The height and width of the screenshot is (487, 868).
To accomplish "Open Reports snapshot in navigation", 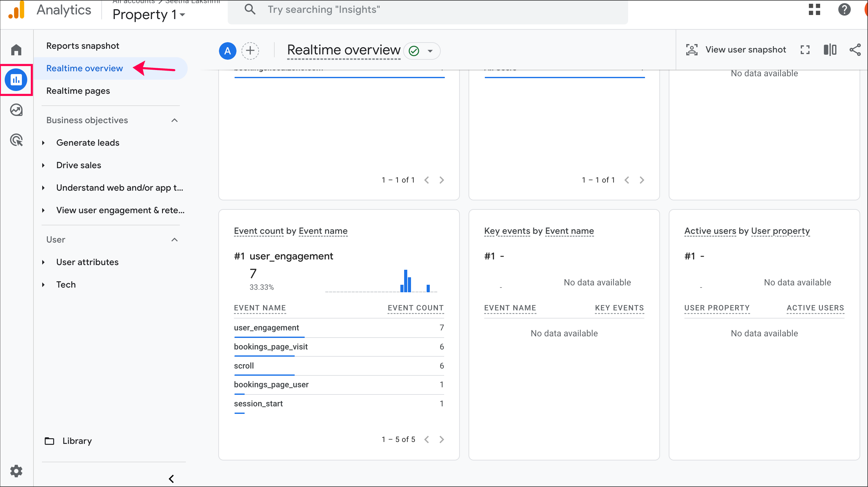I will (83, 46).
